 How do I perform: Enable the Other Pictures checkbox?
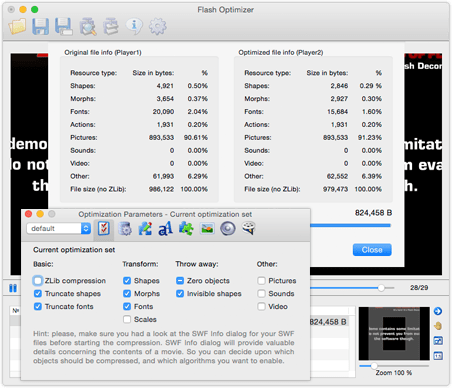[x=261, y=281]
